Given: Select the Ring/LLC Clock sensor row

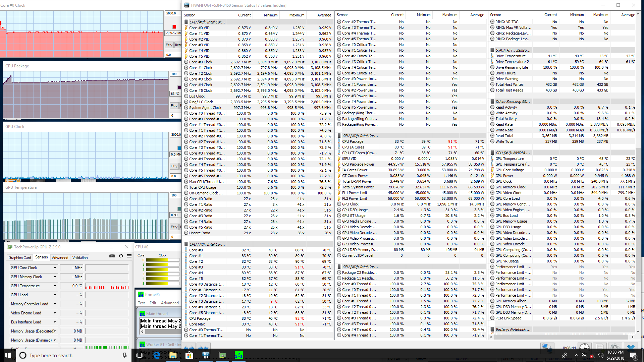Looking at the screenshot, I should (258, 102).
